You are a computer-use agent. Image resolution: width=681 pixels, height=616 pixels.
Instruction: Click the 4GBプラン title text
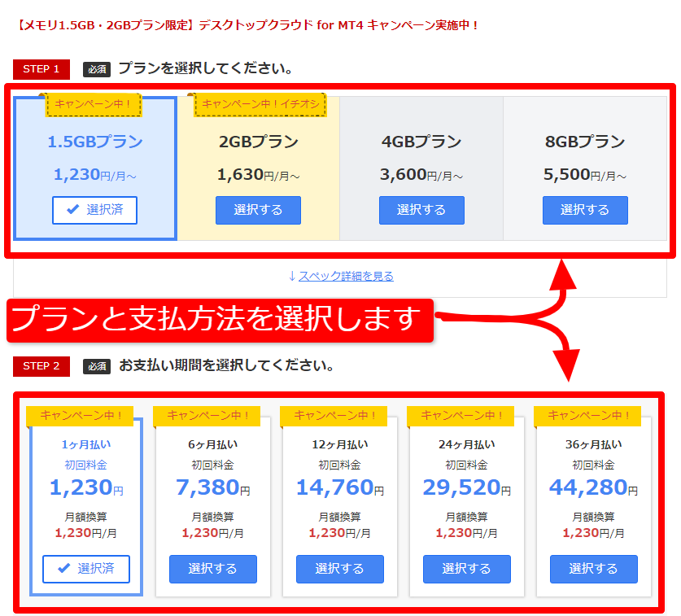[x=421, y=142]
